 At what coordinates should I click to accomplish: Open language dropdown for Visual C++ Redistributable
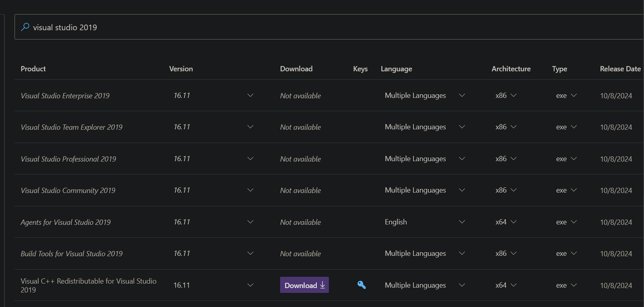[x=425, y=285]
